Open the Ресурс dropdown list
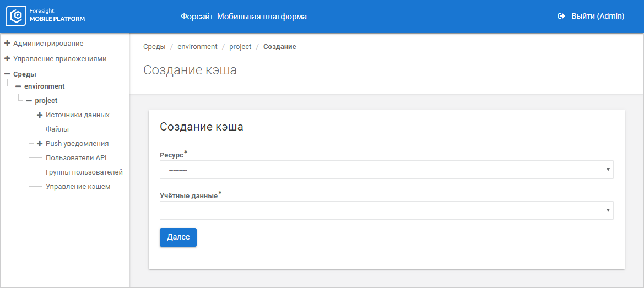Screen dimensions: 644x288 click(x=386, y=170)
